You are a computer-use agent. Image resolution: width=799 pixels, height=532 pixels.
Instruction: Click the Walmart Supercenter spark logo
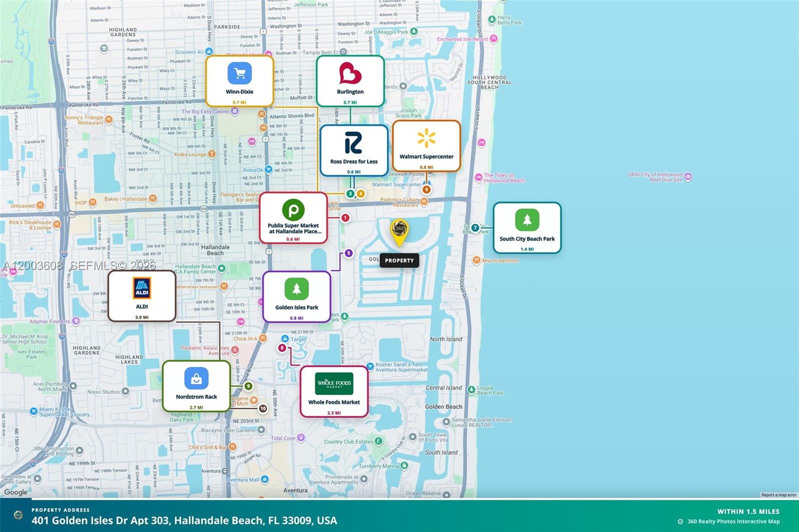point(426,138)
